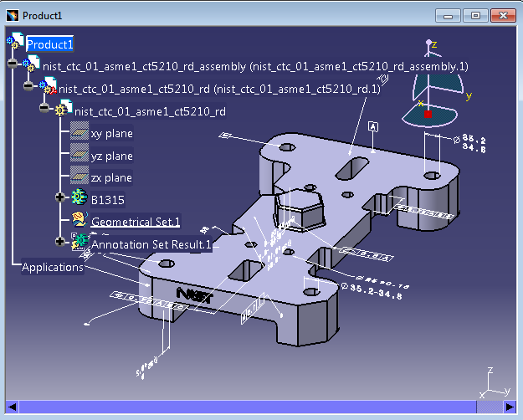Click the right horizontal scrollbar arrow

[x=510, y=407]
